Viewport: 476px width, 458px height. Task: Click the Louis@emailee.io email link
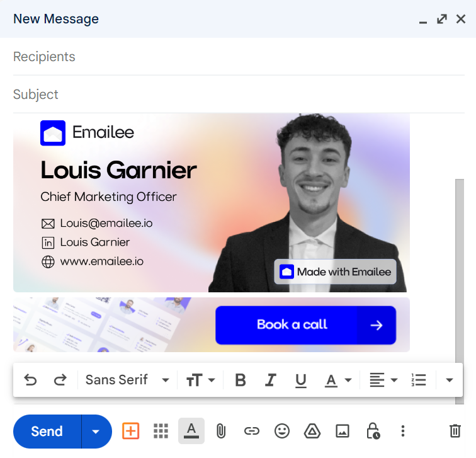[106, 223]
